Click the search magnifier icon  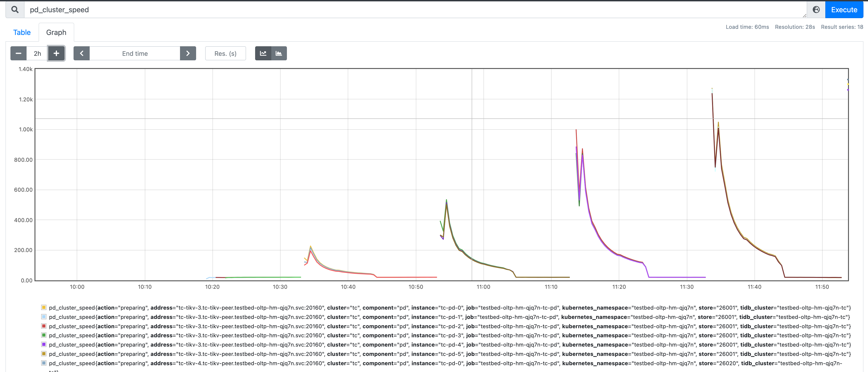pyautogui.click(x=15, y=10)
